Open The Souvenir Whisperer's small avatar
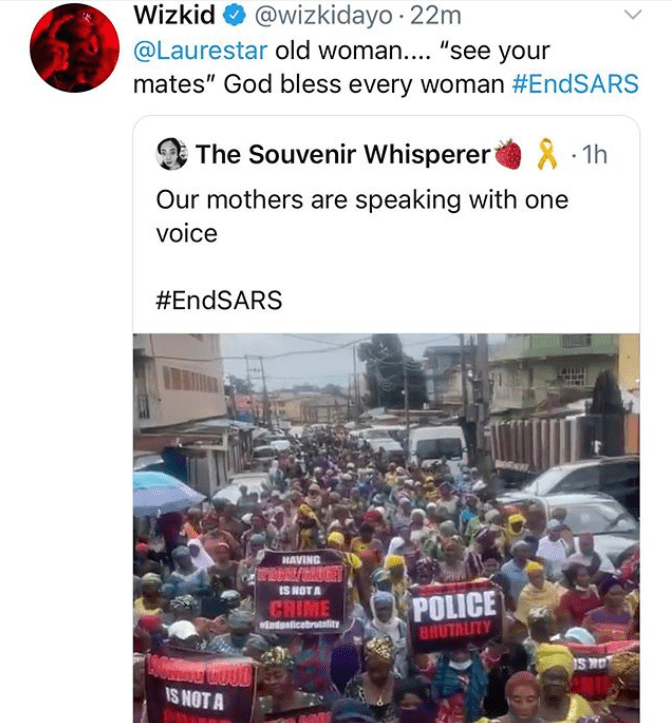 173,154
